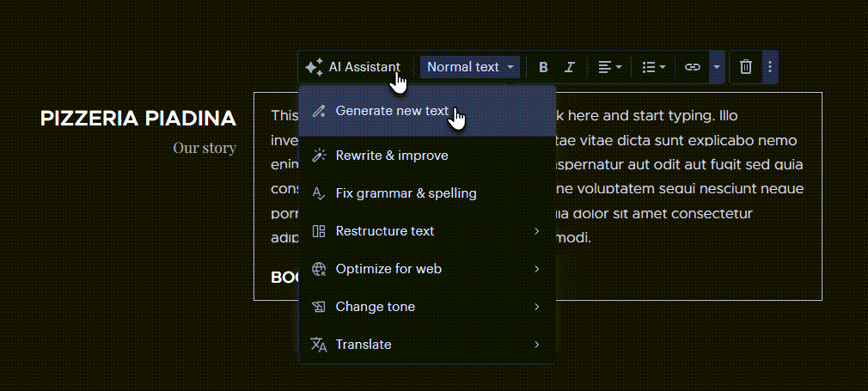
Task: Expand the arrow next to link icon
Action: [716, 67]
